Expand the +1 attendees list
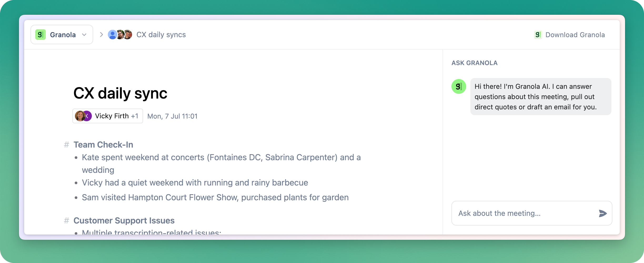The width and height of the screenshot is (644, 263). [x=135, y=116]
